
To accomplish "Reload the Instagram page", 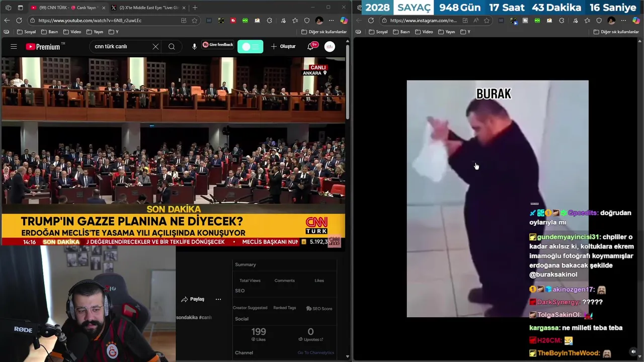I will pos(371,21).
